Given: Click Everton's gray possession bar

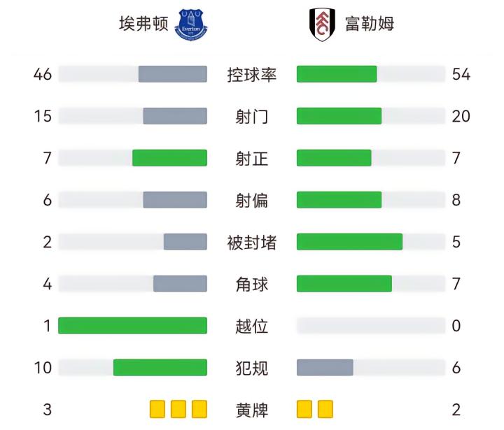Looking at the screenshot, I should [173, 74].
